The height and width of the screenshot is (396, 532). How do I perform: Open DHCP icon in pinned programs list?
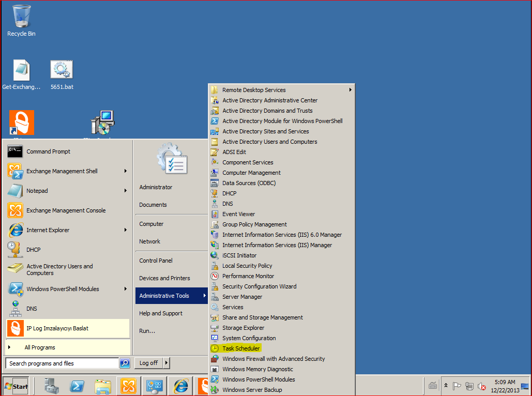tap(15, 250)
